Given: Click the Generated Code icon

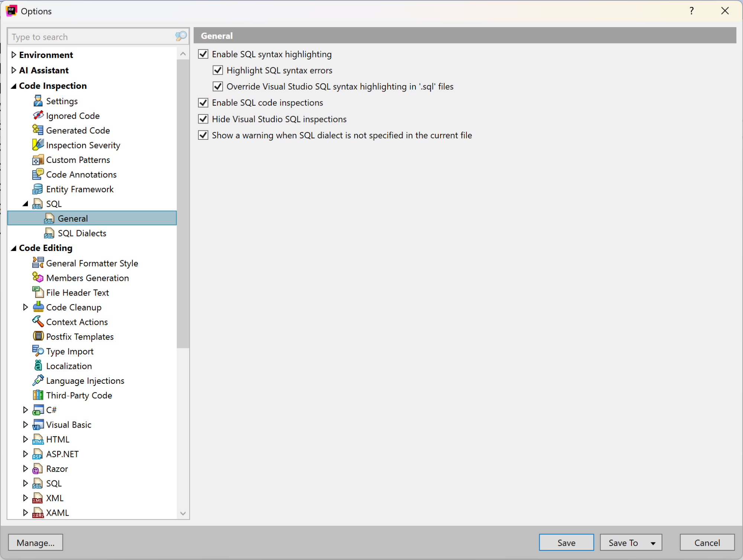Looking at the screenshot, I should click(38, 130).
